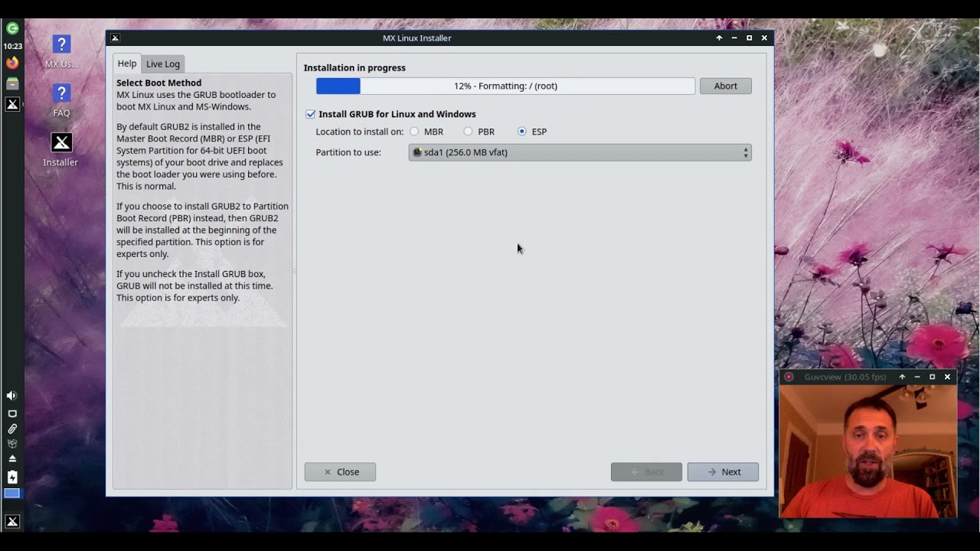This screenshot has height=551, width=980.
Task: Click the green logout icon in panel
Action: [x=12, y=28]
